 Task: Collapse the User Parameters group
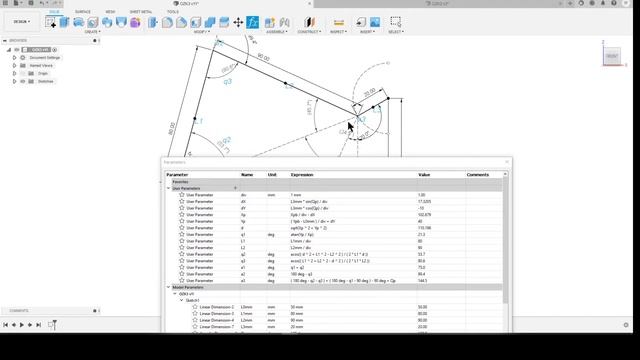click(168, 188)
